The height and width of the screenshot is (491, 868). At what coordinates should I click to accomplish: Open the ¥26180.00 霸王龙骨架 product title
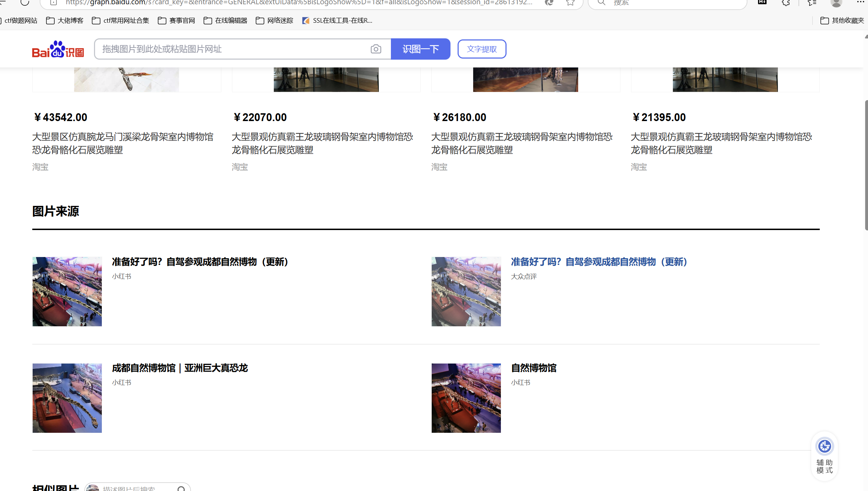tap(522, 143)
